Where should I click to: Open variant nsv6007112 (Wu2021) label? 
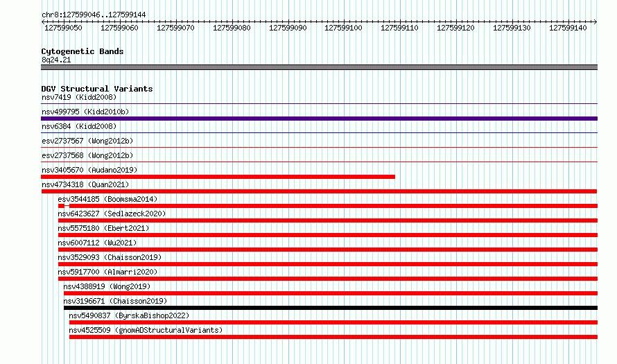[x=97, y=243]
